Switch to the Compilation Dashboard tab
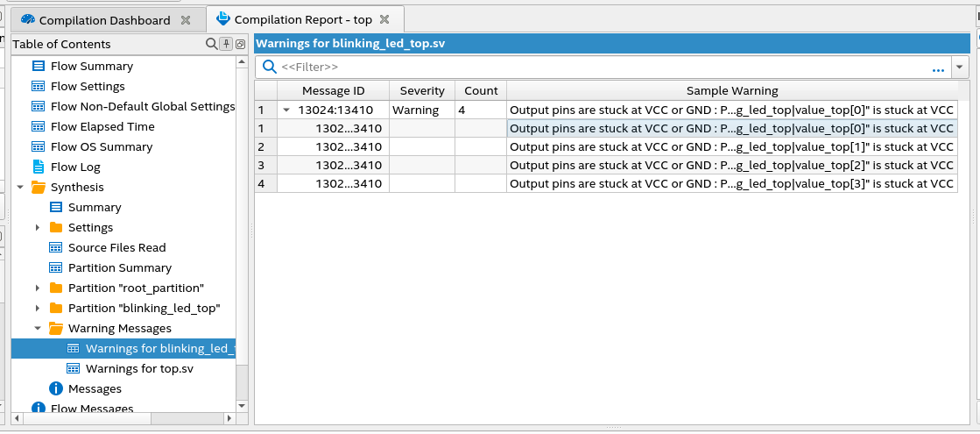 pos(103,20)
